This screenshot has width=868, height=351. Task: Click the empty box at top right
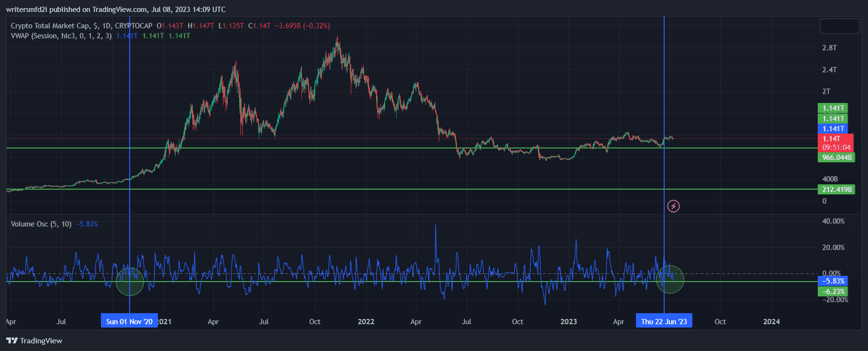839,26
